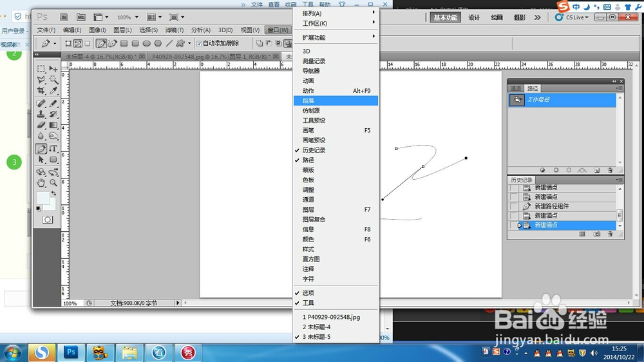This screenshot has height=362, width=644.
Task: Swap foreground and background colors
Action: coord(53,193)
